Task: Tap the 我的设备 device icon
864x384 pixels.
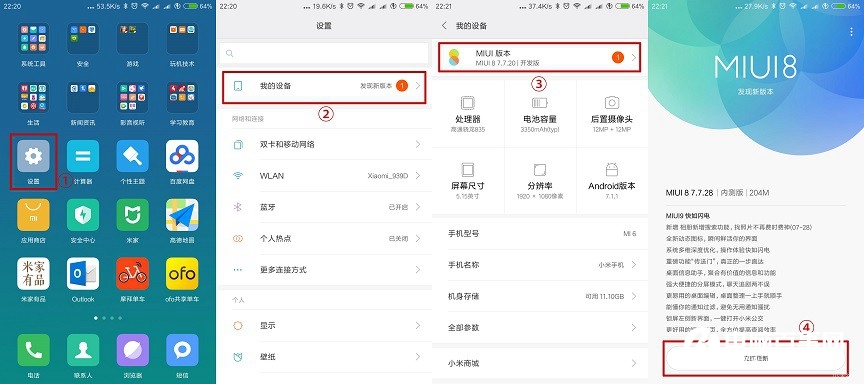Action: point(238,86)
